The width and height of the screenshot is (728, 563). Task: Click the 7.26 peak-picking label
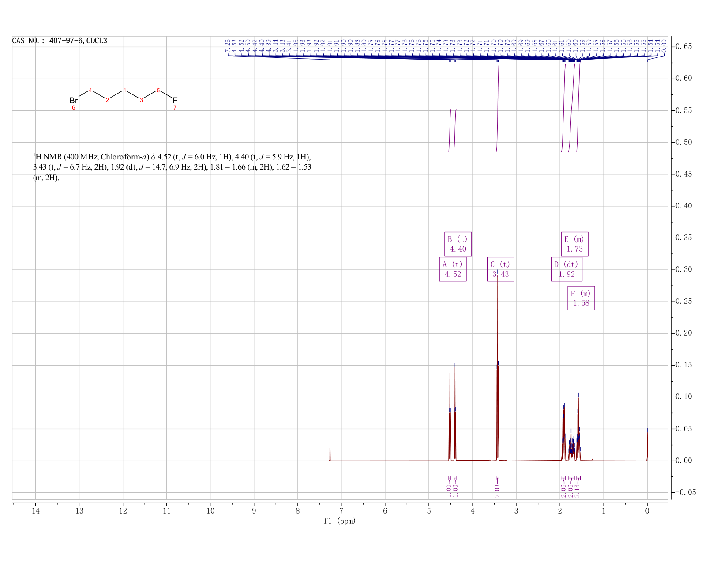point(228,45)
